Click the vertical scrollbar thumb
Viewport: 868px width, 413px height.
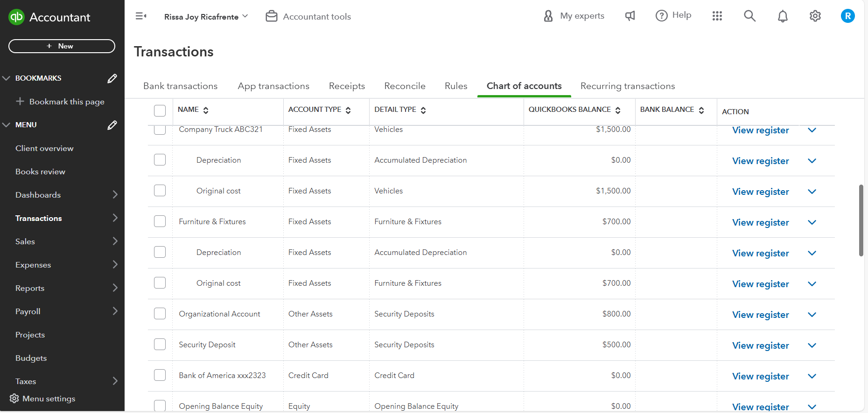(861, 220)
